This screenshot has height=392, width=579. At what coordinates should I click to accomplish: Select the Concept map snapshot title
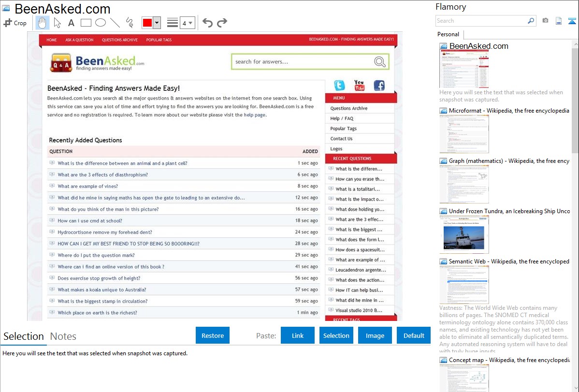pyautogui.click(x=509, y=360)
